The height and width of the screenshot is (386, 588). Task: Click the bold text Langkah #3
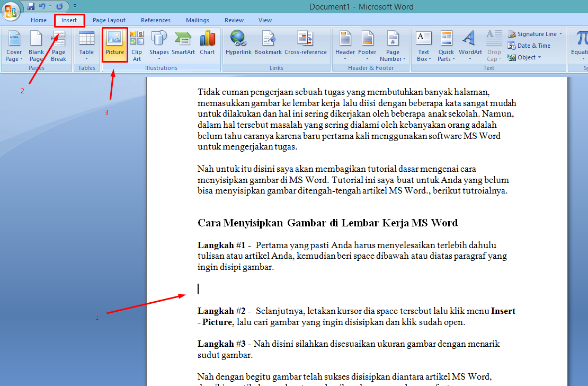coord(221,344)
